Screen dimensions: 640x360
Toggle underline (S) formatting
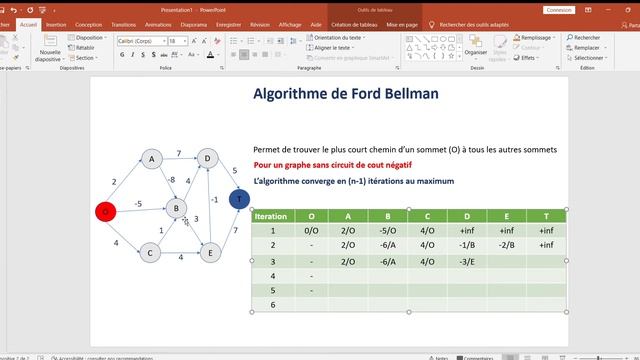tap(143, 54)
